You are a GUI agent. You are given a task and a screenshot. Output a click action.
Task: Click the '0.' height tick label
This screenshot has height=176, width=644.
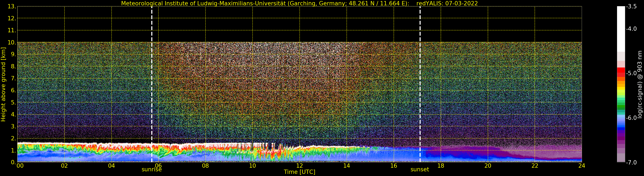13,162
